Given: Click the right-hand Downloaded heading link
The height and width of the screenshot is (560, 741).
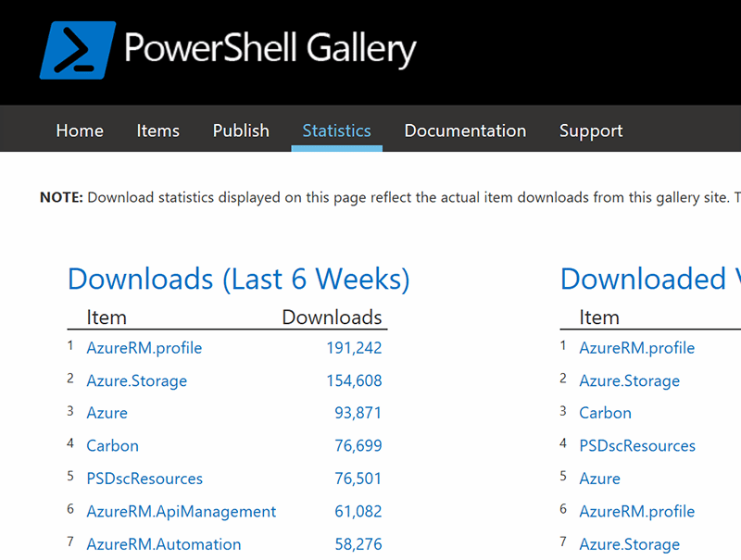Looking at the screenshot, I should click(x=648, y=279).
